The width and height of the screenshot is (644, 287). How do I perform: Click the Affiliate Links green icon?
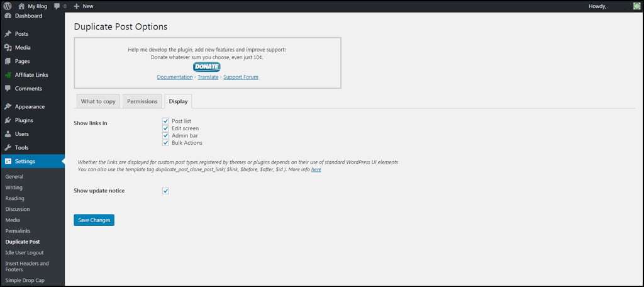tap(8, 75)
